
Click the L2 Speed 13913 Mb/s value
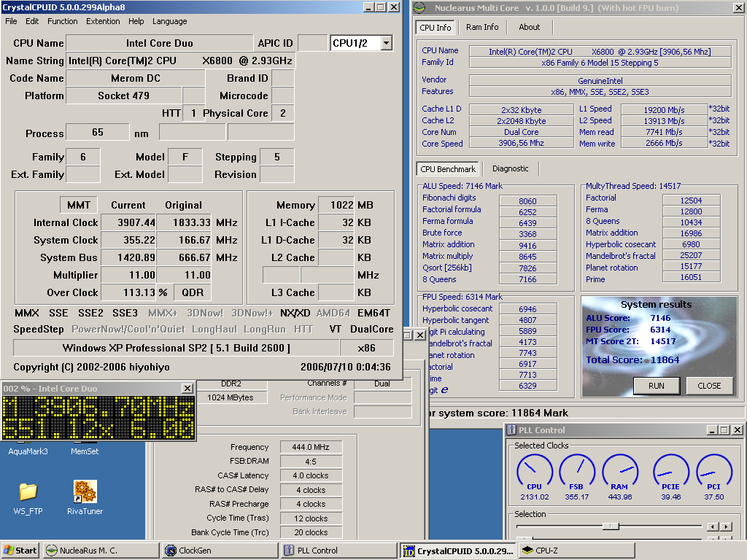click(x=664, y=121)
